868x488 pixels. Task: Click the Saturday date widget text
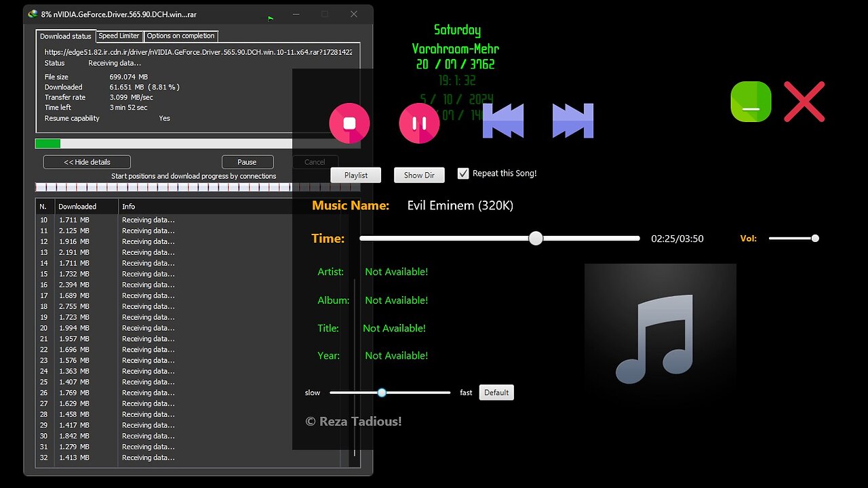click(x=457, y=30)
